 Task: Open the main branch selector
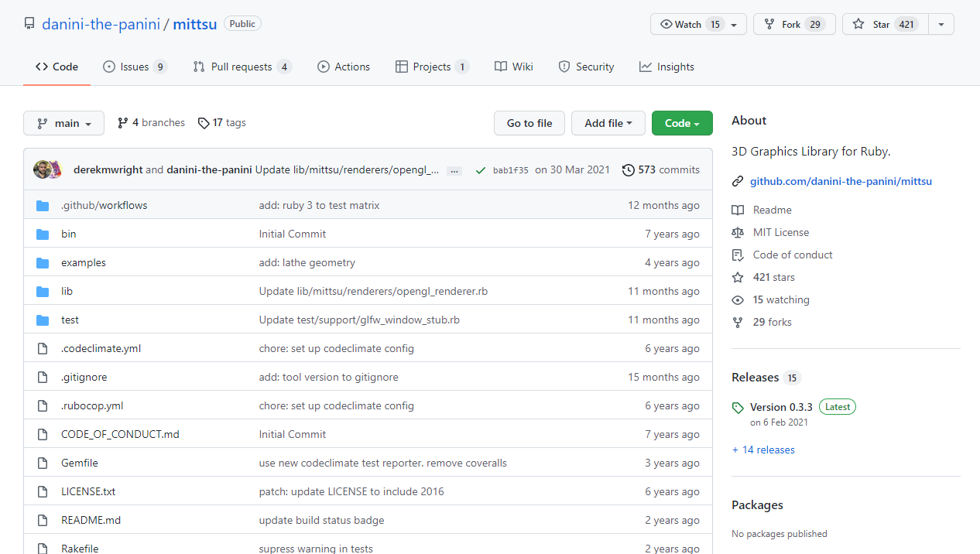63,123
